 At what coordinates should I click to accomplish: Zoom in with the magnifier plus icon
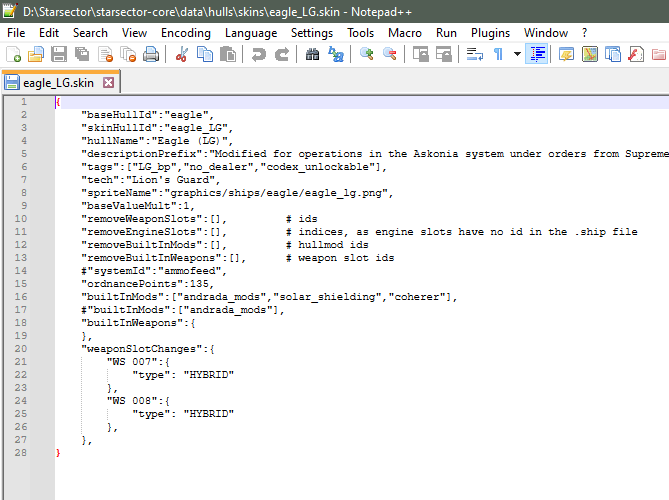[366, 55]
